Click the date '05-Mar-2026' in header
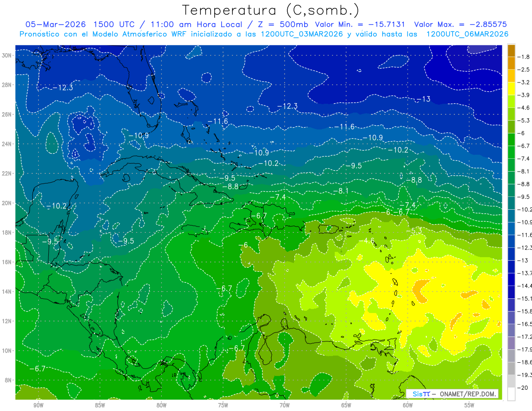The width and height of the screenshot is (532, 411). pos(56,24)
